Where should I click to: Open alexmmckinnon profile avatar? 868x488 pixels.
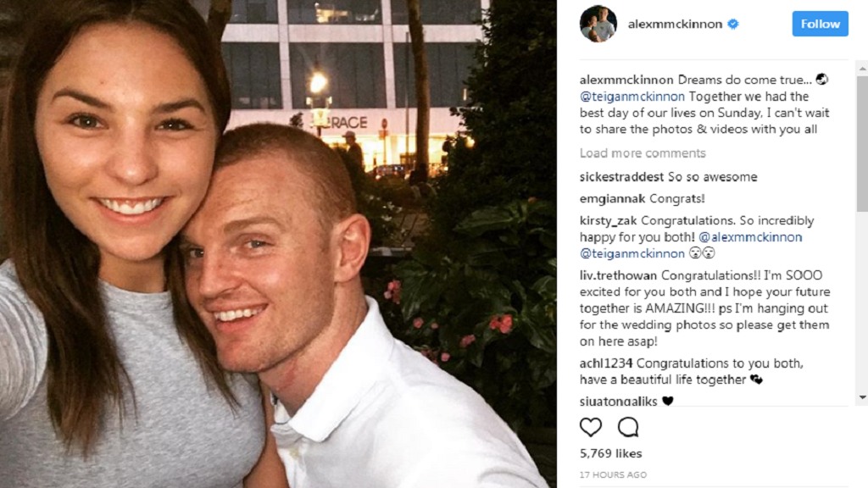click(x=598, y=24)
